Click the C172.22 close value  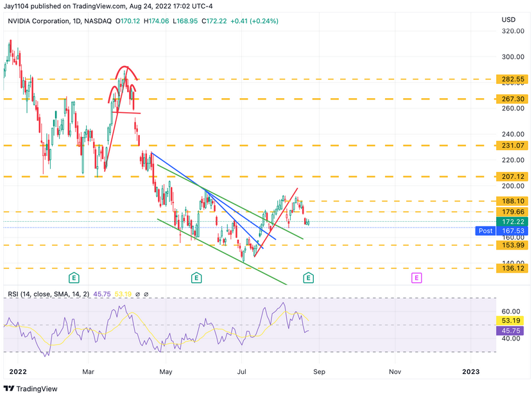(214, 21)
